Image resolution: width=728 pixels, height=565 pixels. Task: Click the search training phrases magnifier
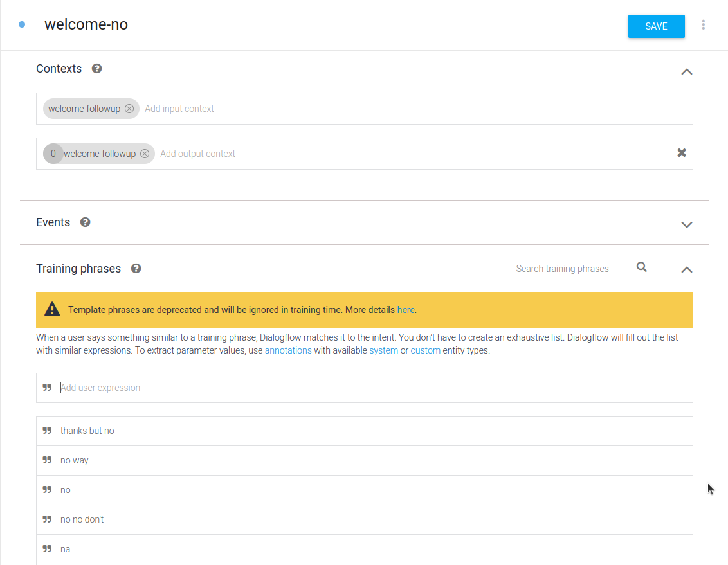click(x=641, y=267)
